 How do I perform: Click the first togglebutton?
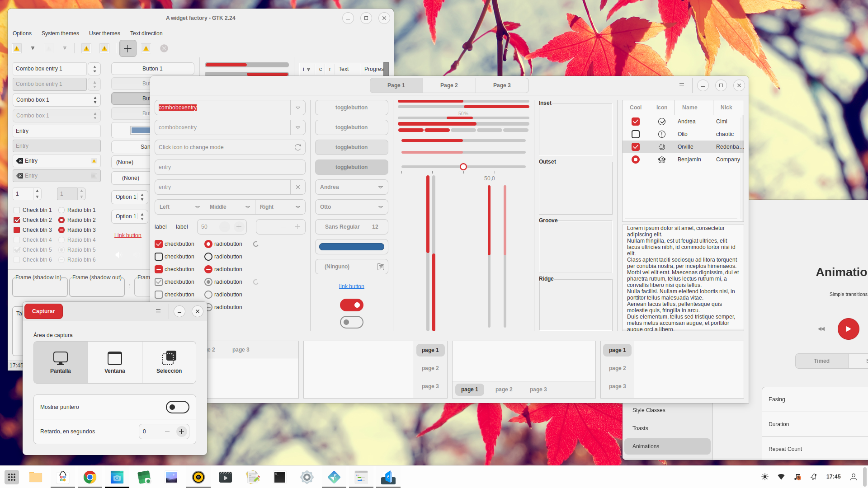click(352, 108)
